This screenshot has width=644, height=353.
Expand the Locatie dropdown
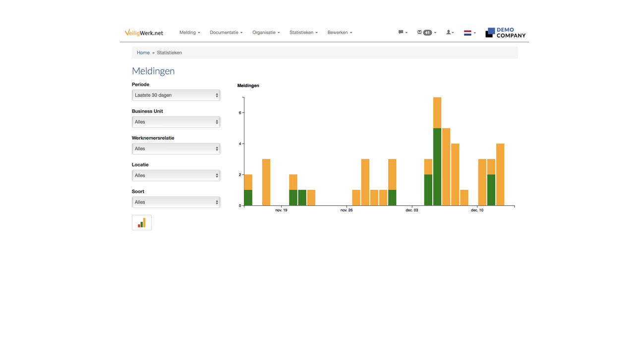(x=176, y=175)
